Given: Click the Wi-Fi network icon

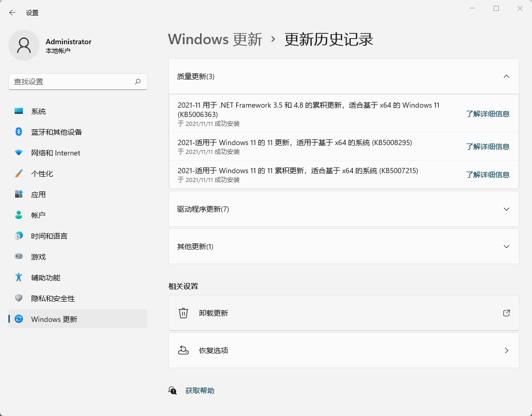Looking at the screenshot, I should [x=19, y=153].
